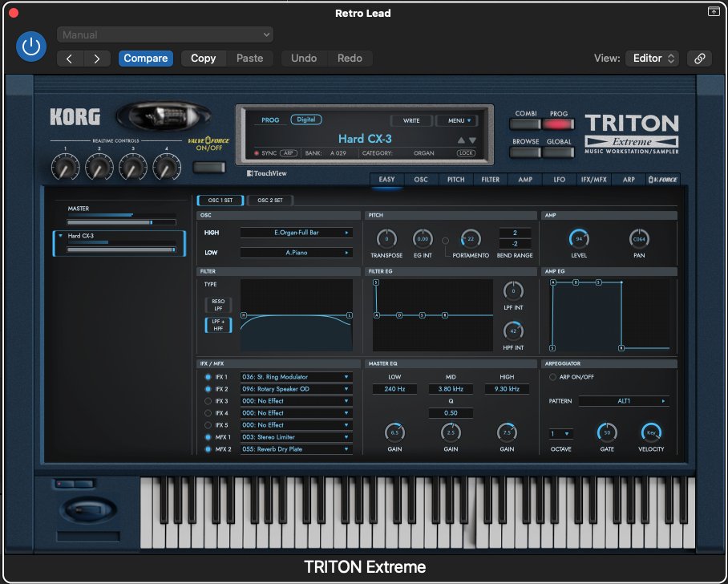Click the arpeggiator VELOCITY knob
This screenshot has width=728, height=584.
(651, 432)
